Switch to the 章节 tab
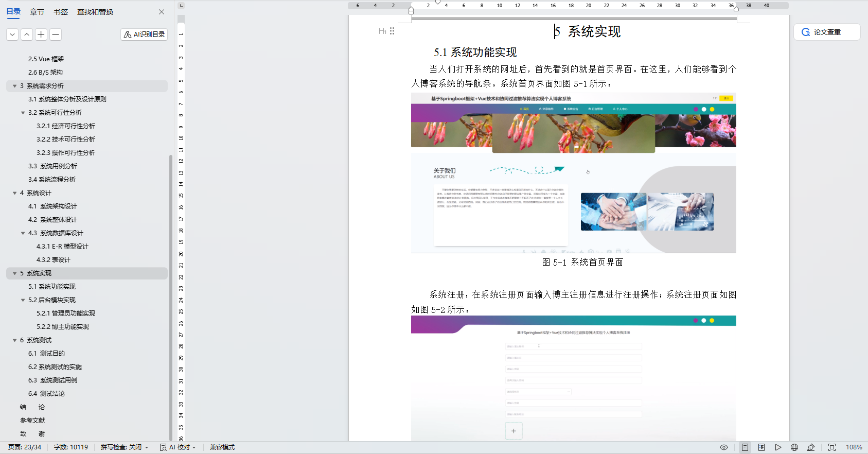This screenshot has height=454, width=868. pyautogui.click(x=37, y=12)
